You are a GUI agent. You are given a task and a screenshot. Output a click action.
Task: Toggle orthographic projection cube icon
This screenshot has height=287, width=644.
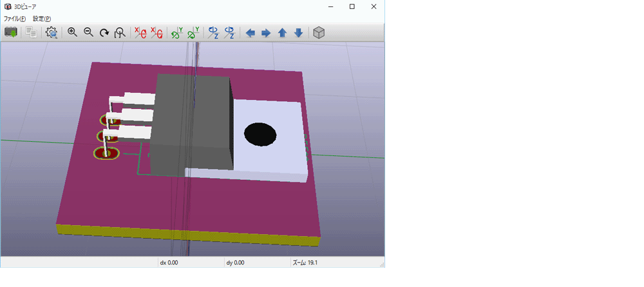click(x=319, y=33)
